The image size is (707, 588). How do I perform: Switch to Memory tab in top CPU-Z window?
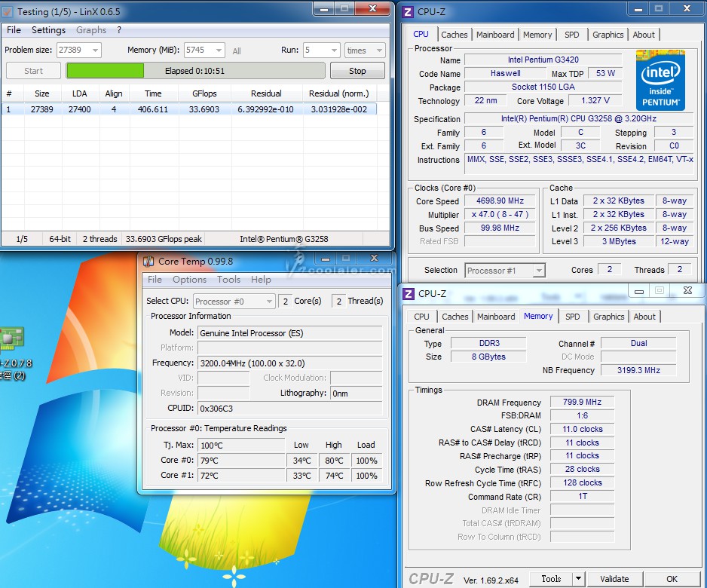(537, 35)
